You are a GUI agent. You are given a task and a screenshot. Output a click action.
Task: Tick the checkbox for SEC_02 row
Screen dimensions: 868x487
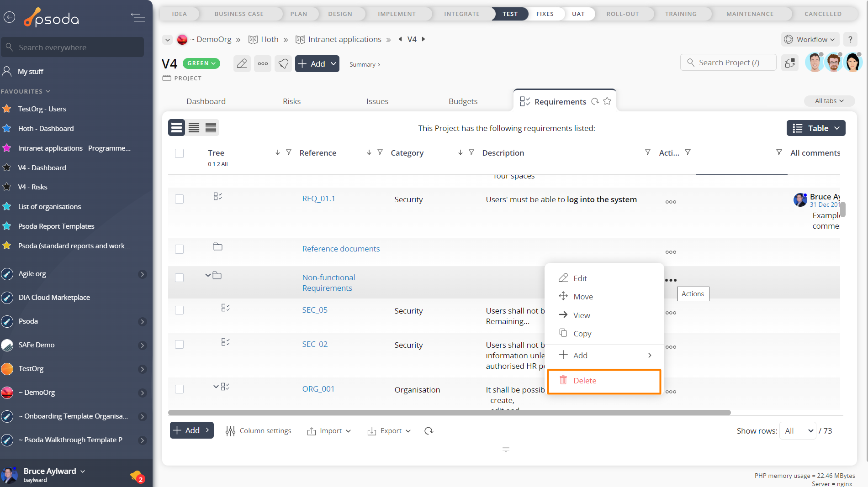click(x=179, y=344)
